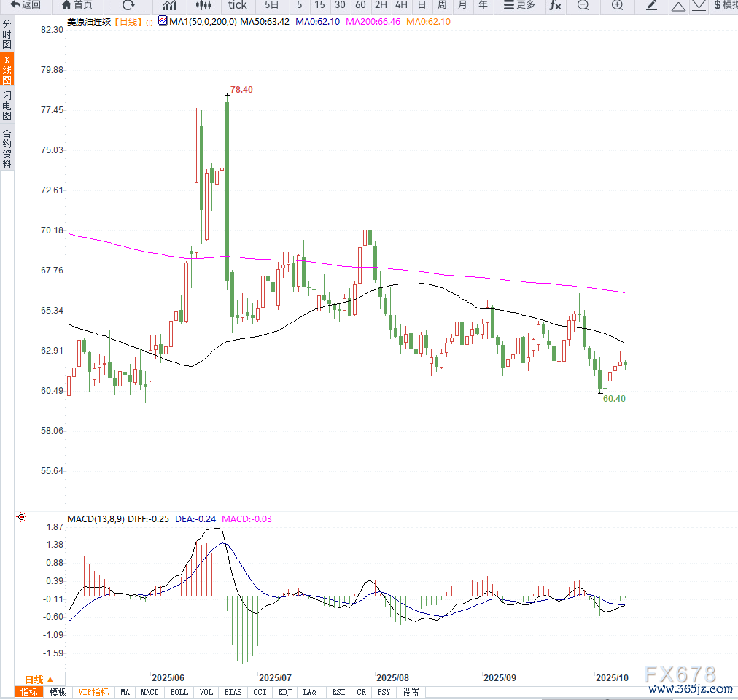
Task: Select the candlestick chart type icon
Action: [203, 5]
